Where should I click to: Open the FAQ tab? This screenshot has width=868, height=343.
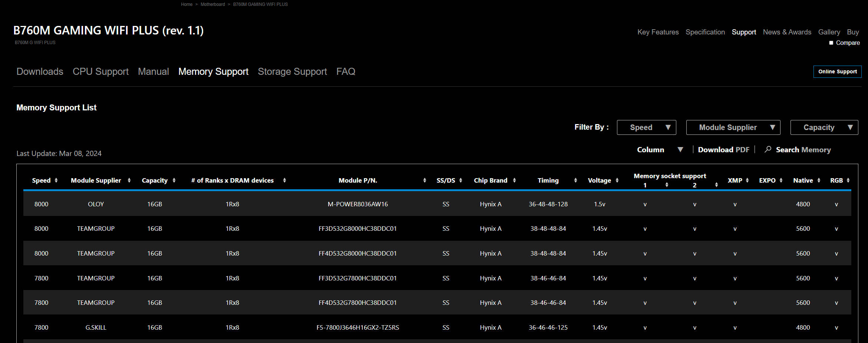click(346, 71)
